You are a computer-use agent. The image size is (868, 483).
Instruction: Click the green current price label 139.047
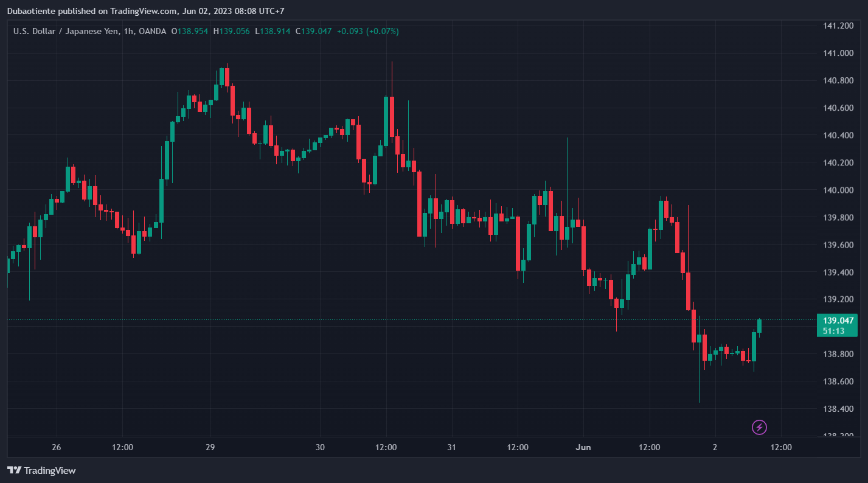tap(838, 321)
